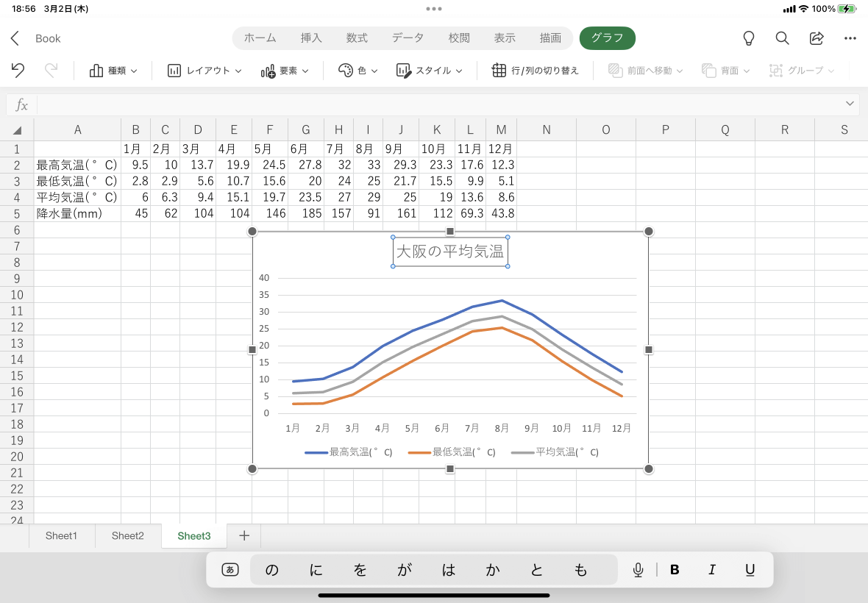Switch keyboard input with the あ icon
This screenshot has height=603, width=868.
[x=230, y=569]
